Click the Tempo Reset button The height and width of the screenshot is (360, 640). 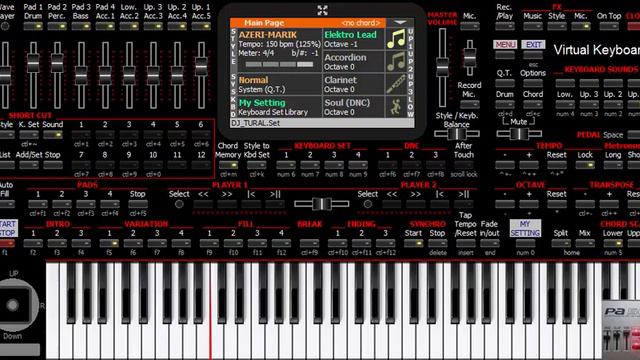pyautogui.click(x=557, y=165)
